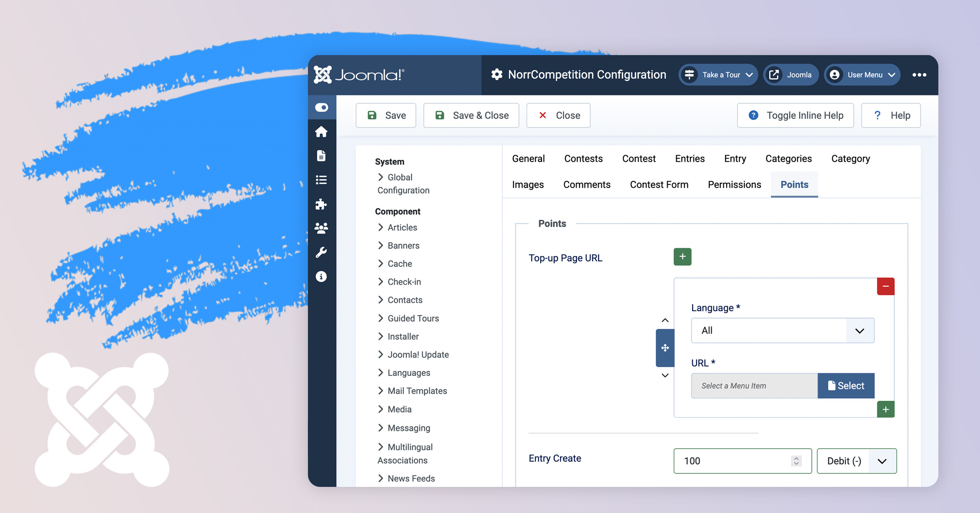
Task: Click the Select a Menu Item field
Action: click(x=755, y=386)
